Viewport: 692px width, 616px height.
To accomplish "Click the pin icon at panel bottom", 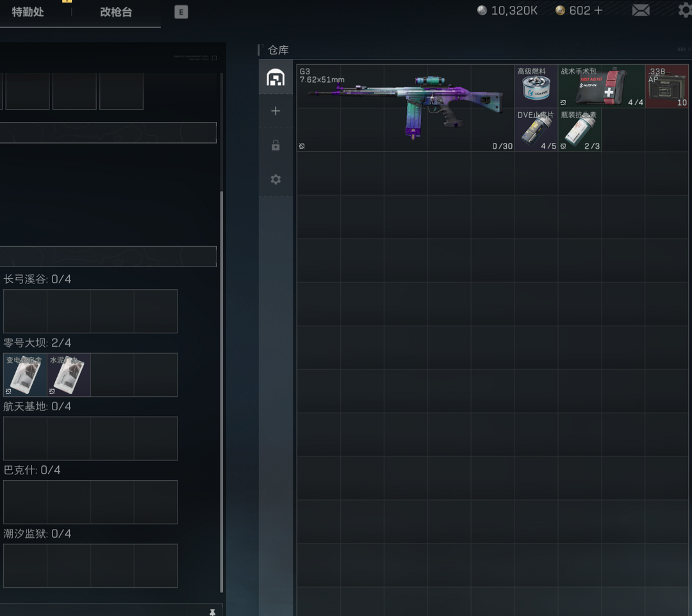I will tap(212, 612).
